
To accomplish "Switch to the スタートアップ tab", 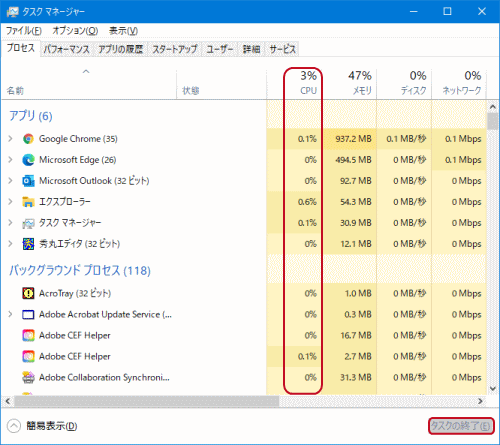I will (175, 49).
